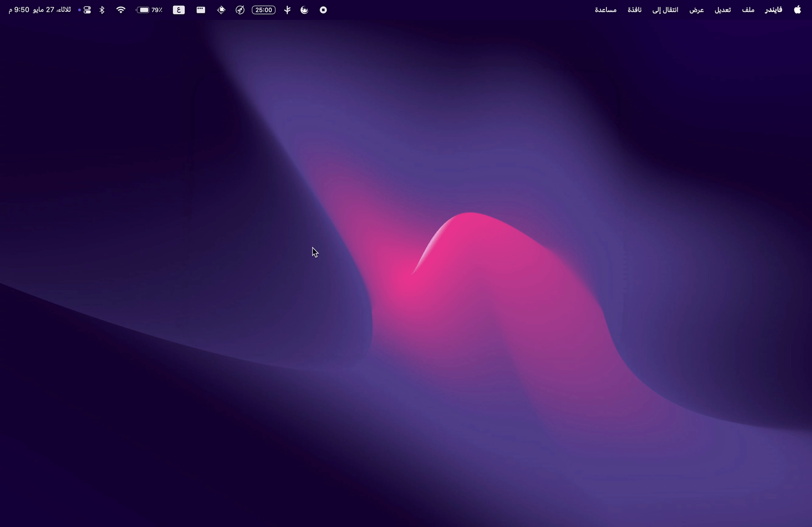Viewport: 812px width, 527px height.
Task: Open the انتقال إلى (Go) menu
Action: (x=665, y=10)
